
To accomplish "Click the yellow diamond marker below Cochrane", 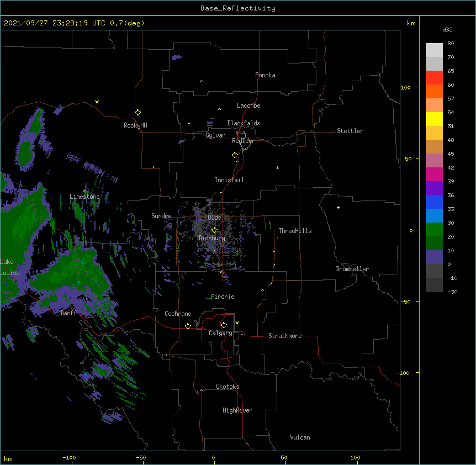I will (x=188, y=326).
